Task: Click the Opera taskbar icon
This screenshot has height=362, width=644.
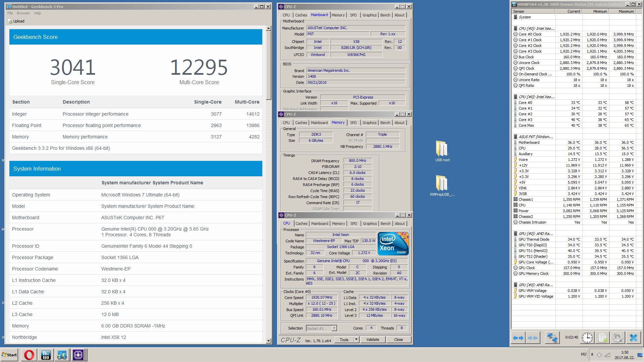Action: (x=29, y=355)
